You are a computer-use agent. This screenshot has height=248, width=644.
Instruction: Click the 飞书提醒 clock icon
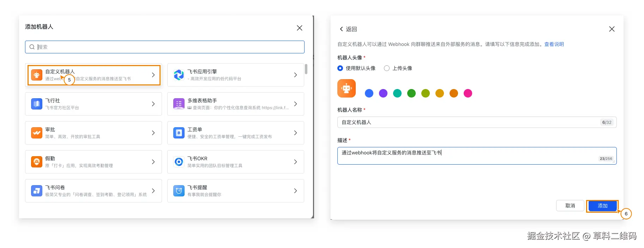(179, 191)
